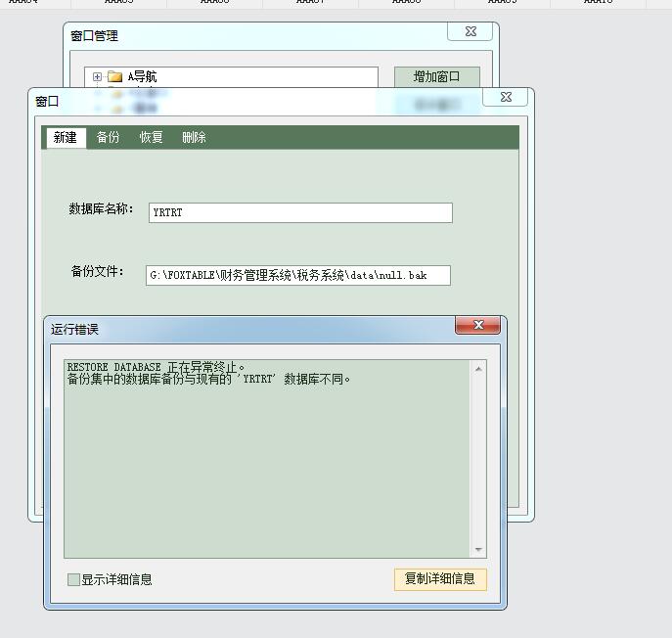Viewport: 672px width, 638px height.
Task: Close the 窗口 dialog
Action: pos(505,98)
